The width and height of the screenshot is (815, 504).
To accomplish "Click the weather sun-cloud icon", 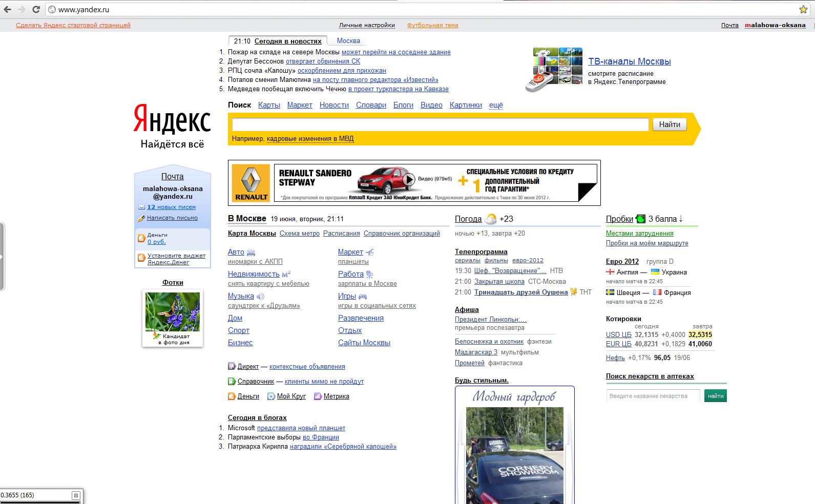I will pos(491,219).
